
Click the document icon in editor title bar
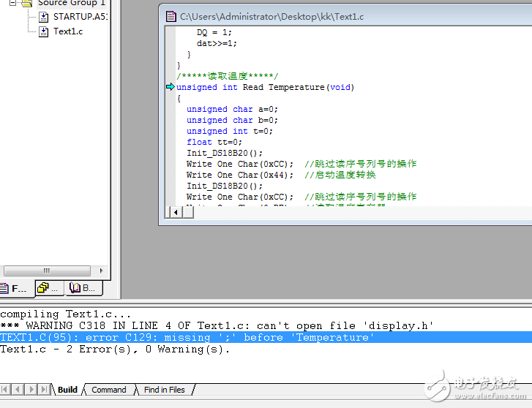(x=171, y=16)
